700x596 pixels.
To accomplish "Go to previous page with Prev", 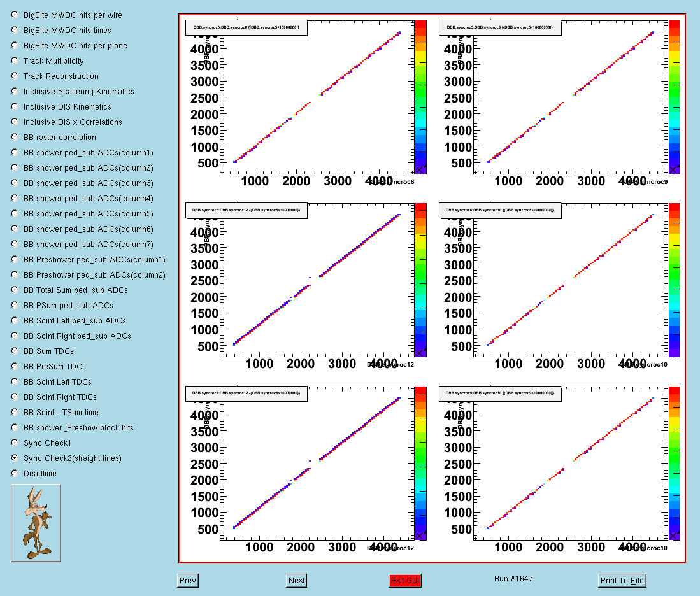I will (x=187, y=580).
